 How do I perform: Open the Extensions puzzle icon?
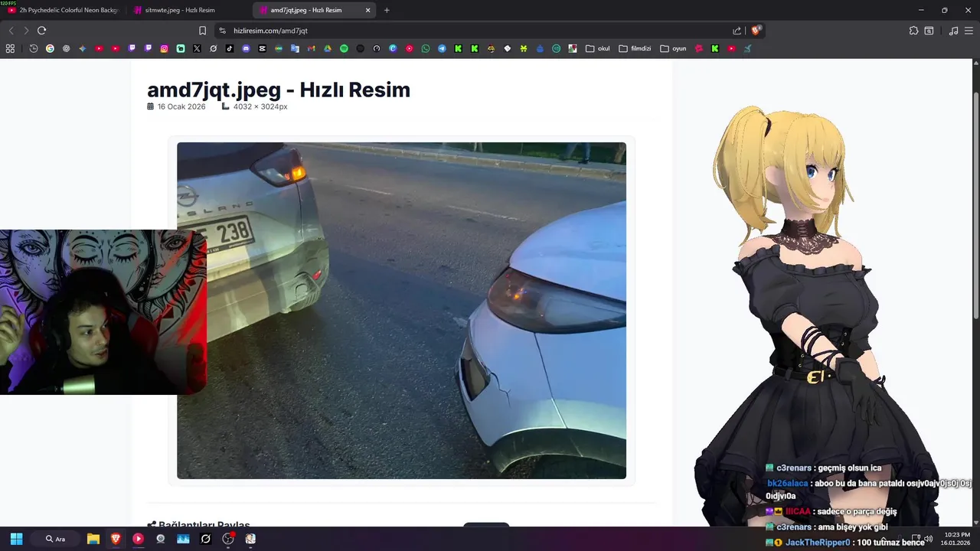click(x=913, y=31)
